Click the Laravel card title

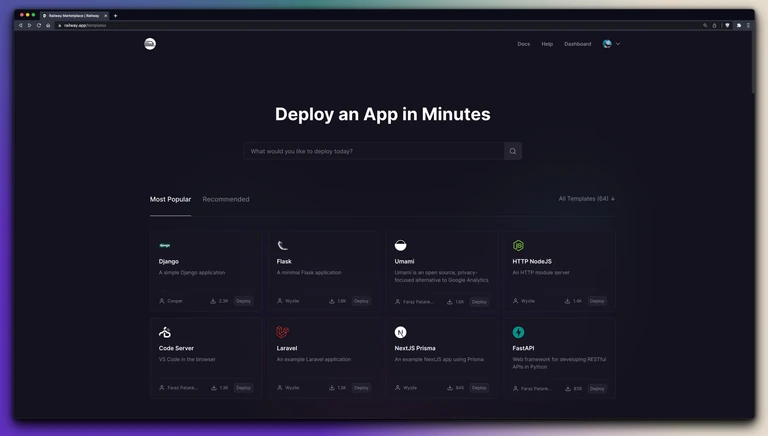coord(287,348)
